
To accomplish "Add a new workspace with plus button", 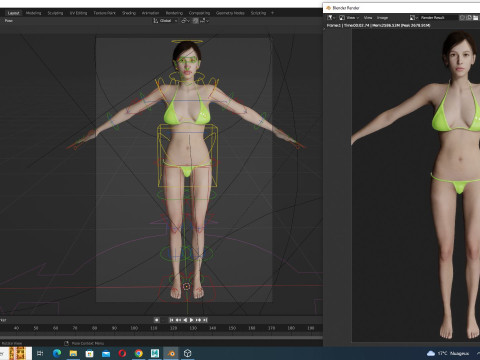I will click(x=272, y=13).
